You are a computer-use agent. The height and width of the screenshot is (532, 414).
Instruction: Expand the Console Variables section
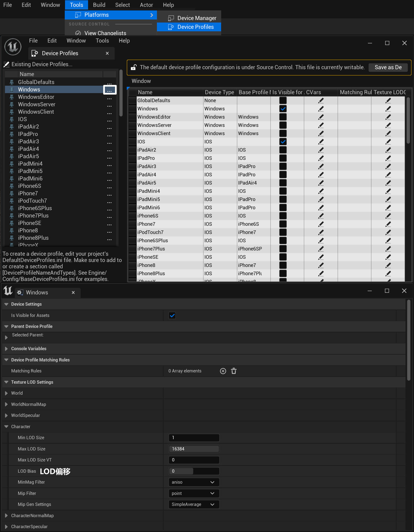[6, 349]
